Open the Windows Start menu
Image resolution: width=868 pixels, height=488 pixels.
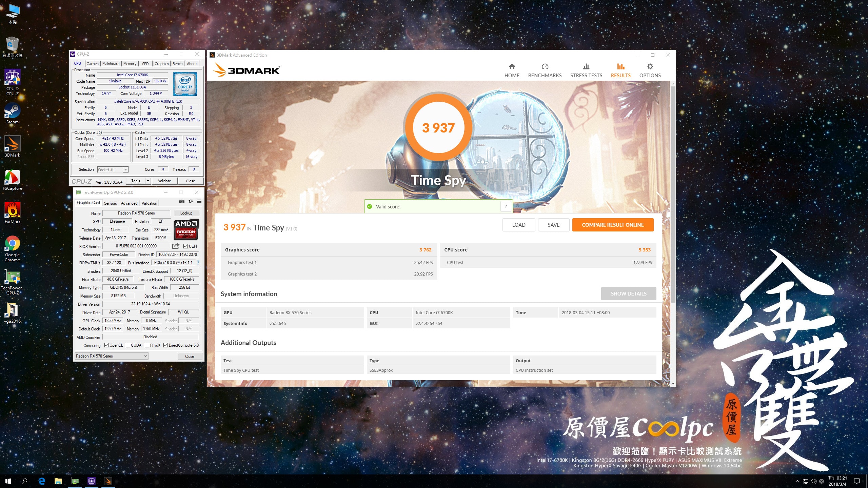click(8, 481)
